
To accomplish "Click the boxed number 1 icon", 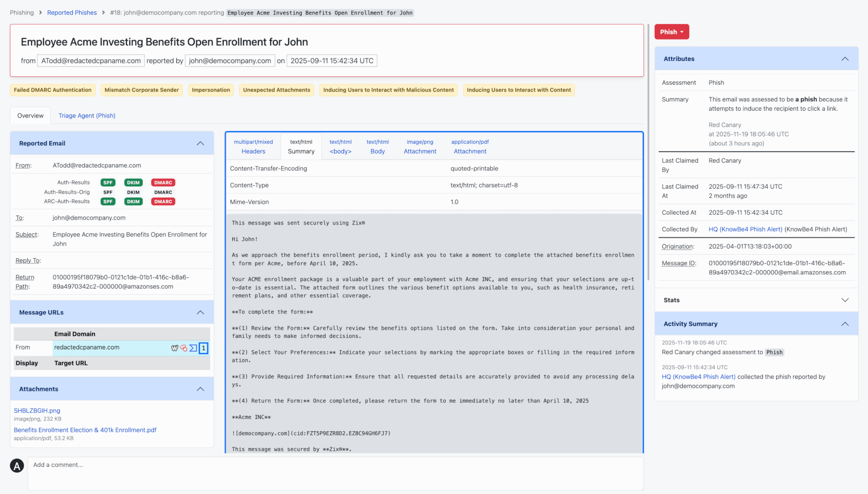I will [x=203, y=348].
